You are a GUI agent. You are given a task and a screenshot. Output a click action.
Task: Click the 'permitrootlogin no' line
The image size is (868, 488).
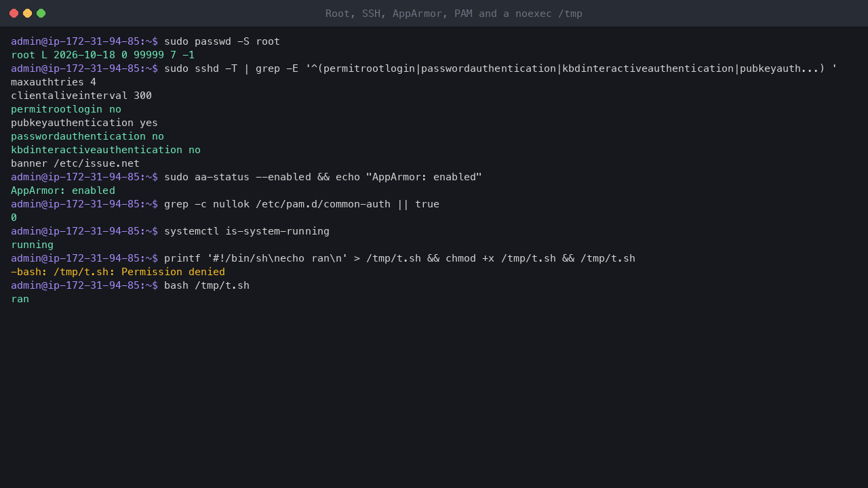coord(66,109)
